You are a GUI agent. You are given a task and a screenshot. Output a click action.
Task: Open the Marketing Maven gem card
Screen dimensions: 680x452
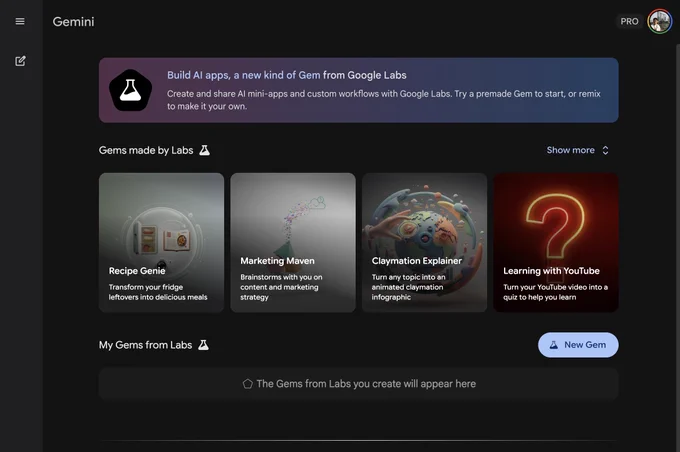[293, 242]
